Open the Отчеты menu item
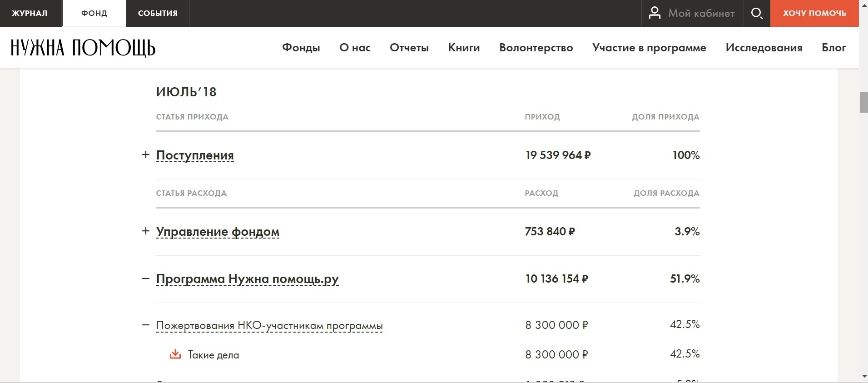Image resolution: width=868 pixels, height=383 pixels. click(x=409, y=48)
